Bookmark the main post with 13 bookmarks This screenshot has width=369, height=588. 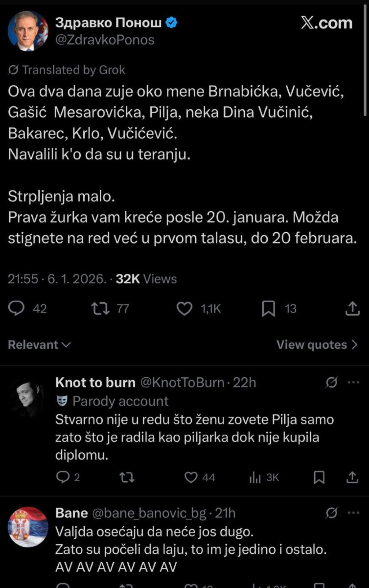(x=268, y=309)
